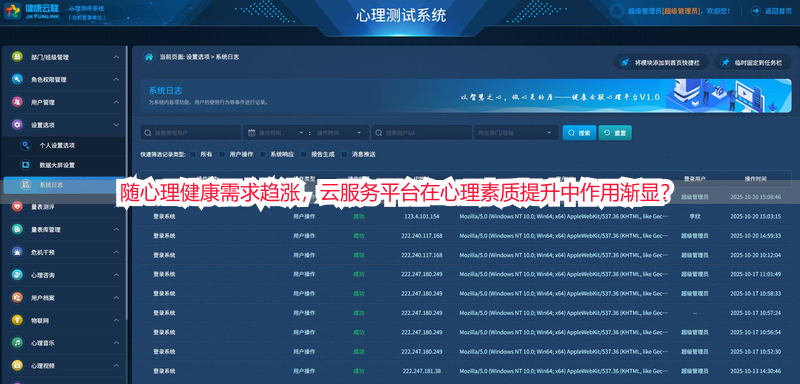Expand 心理视频 with its chevron
Screen dimensions: 800x384
pyautogui.click(x=116, y=365)
